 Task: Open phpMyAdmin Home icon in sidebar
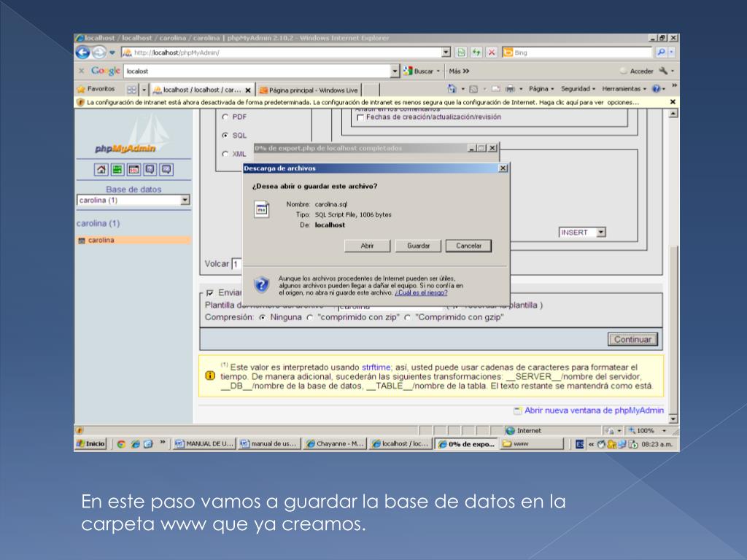(101, 169)
